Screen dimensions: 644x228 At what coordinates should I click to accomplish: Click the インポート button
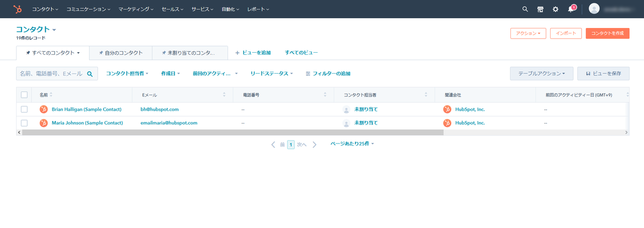pyautogui.click(x=566, y=33)
